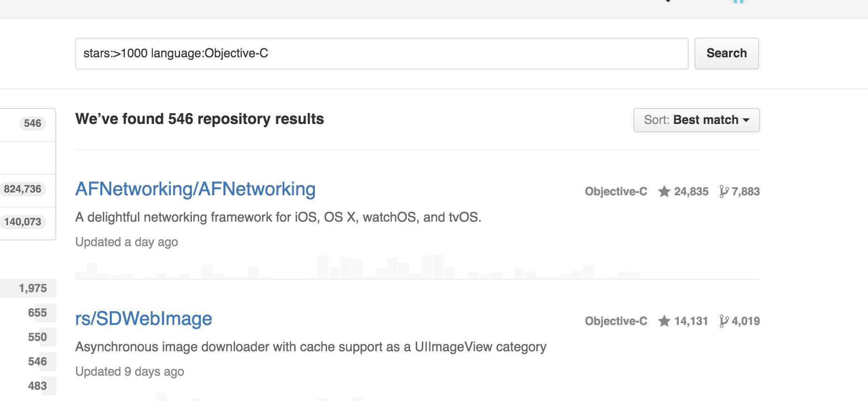
Task: Focus the stars:>1000 search query field
Action: [381, 54]
